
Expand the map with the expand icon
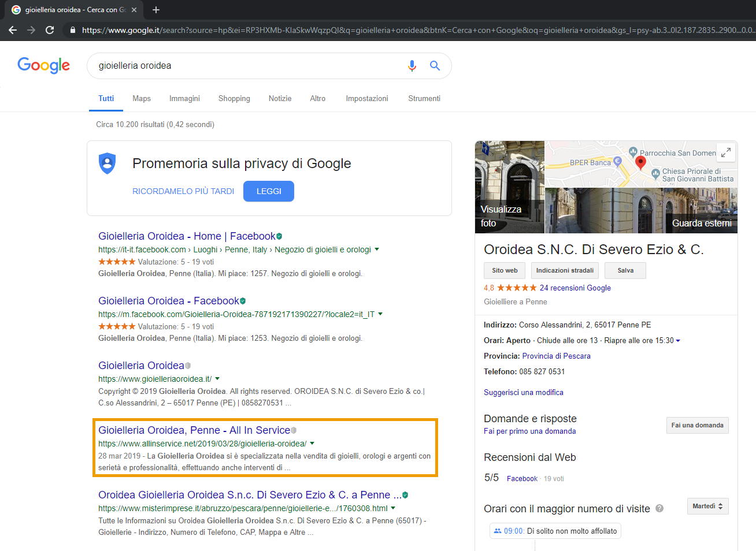click(726, 152)
